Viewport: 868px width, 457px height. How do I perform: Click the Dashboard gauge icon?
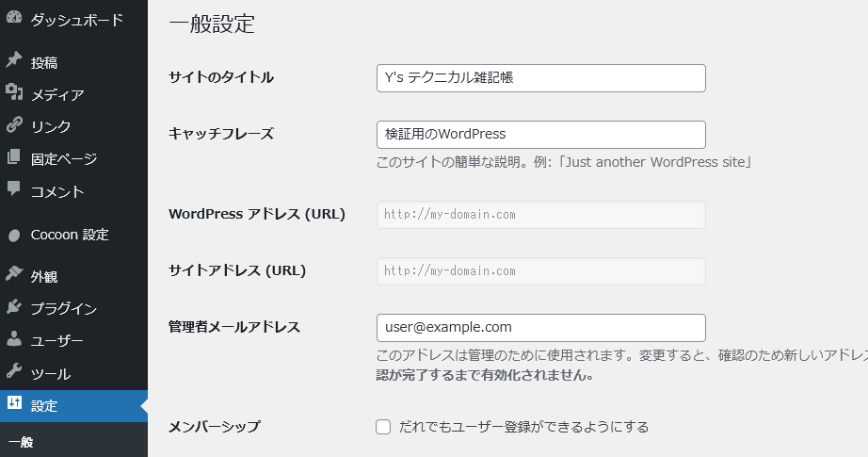[x=14, y=19]
